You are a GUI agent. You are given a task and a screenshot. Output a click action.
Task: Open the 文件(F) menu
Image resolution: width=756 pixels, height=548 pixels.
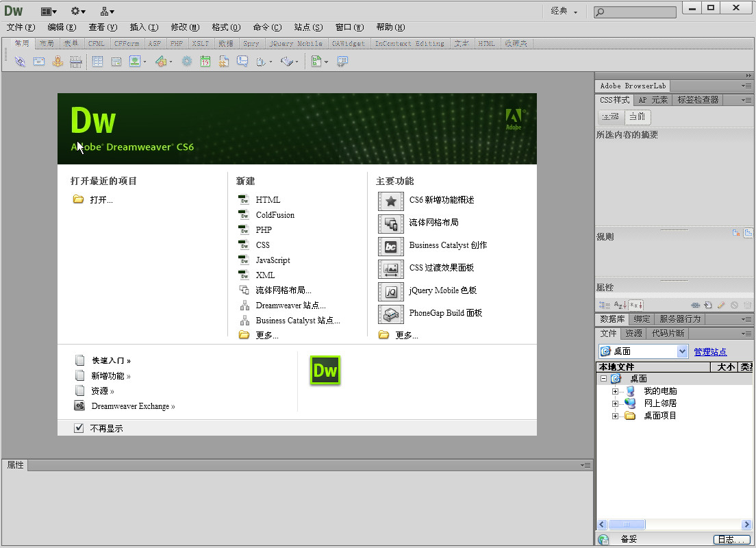(21, 27)
